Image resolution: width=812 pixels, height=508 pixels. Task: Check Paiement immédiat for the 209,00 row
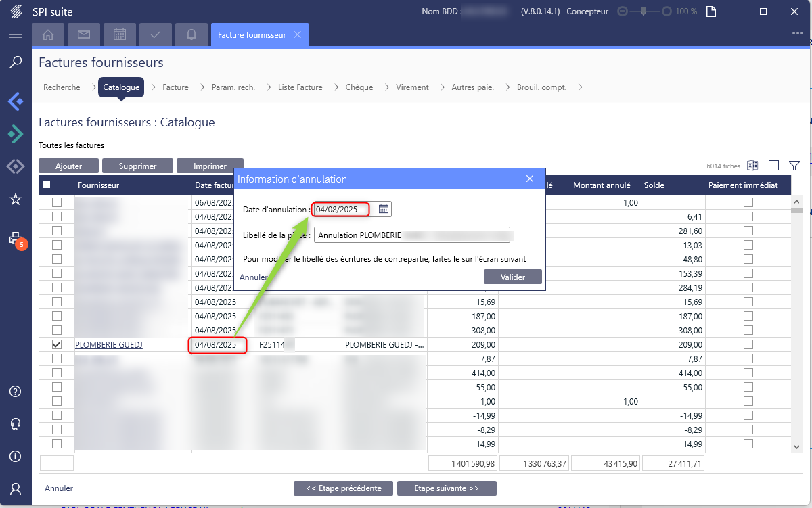(748, 344)
